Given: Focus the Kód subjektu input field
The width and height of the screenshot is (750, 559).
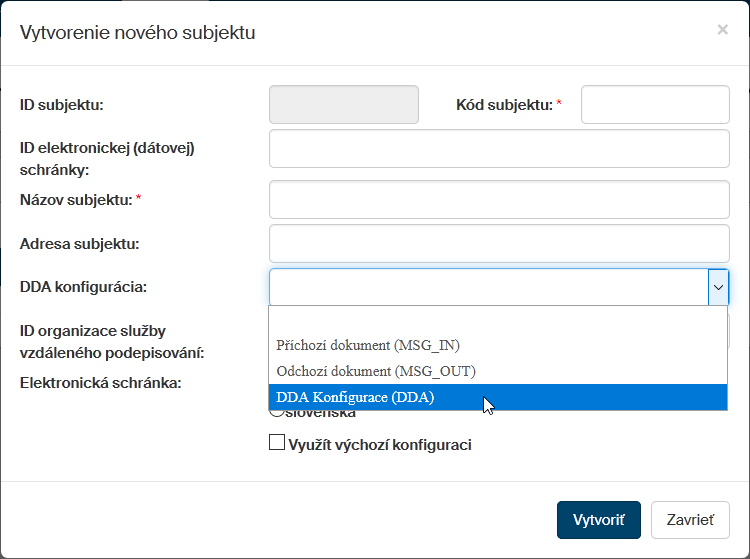Looking at the screenshot, I should coord(655,104).
